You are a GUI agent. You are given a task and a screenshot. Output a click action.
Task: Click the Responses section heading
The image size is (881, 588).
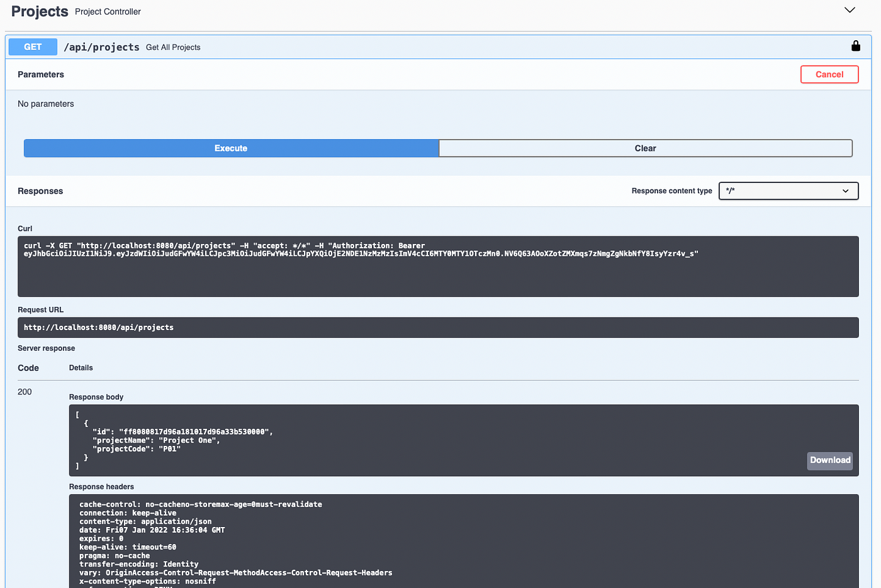[x=40, y=191]
